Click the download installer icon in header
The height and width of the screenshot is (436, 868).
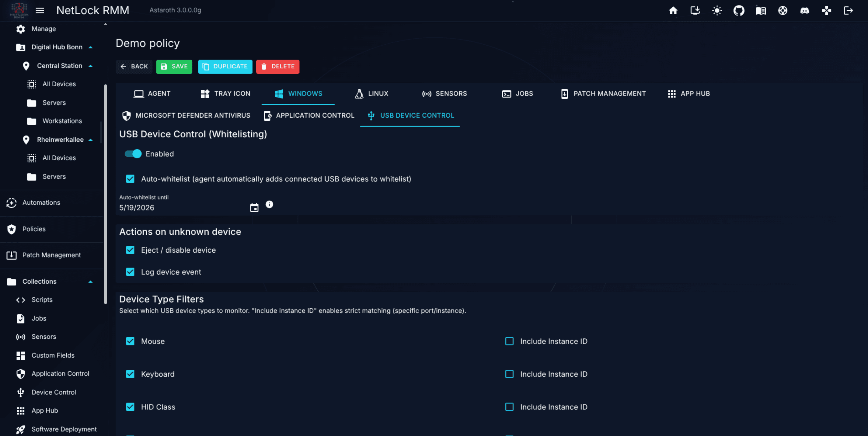tap(695, 10)
